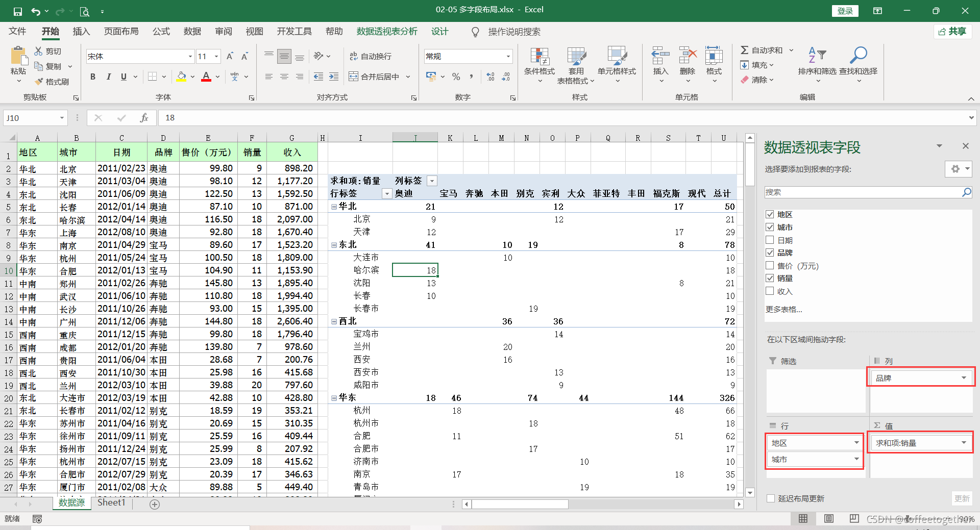Screen dimensions: 980x530
Task: Uncheck the 地区 field checkbox
Action: (770, 214)
